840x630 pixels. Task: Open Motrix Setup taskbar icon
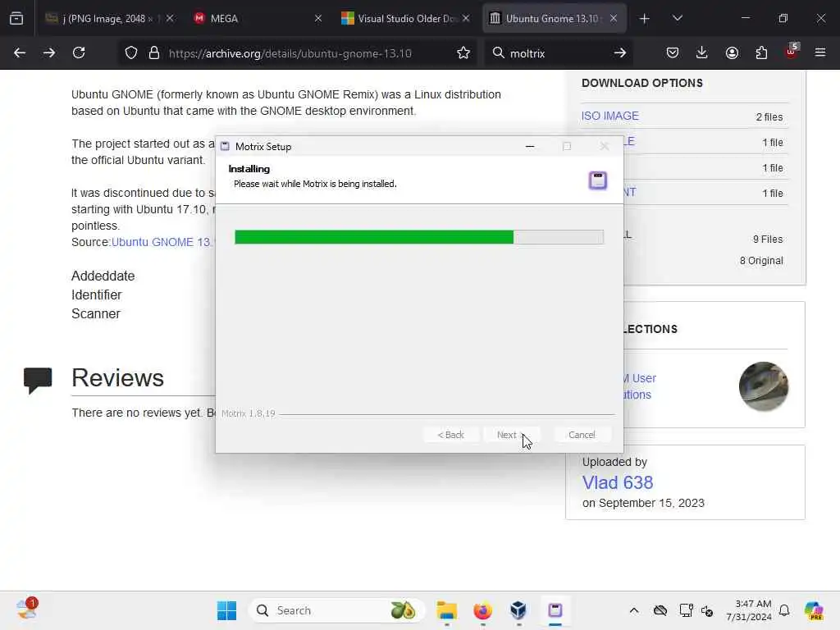pyautogui.click(x=555, y=610)
